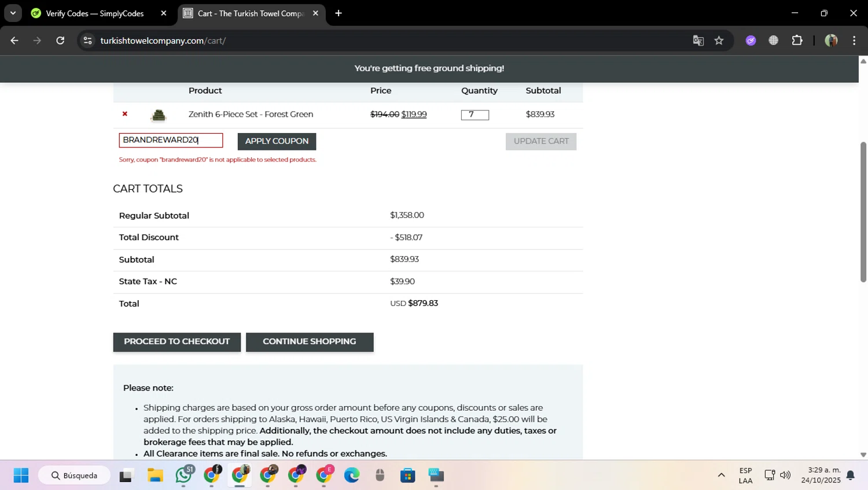
Task: Open the volume control in tray
Action: point(785,476)
